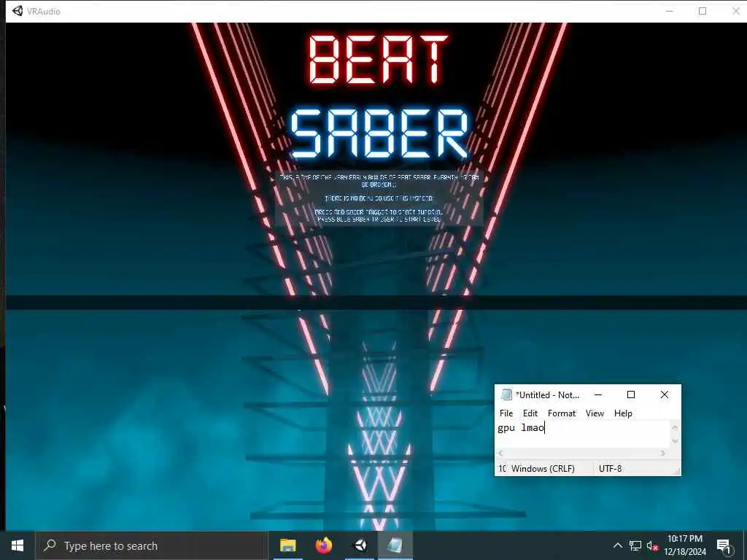Viewport: 747px width, 560px height.
Task: Open the Notepad Format menu
Action: [x=562, y=413]
